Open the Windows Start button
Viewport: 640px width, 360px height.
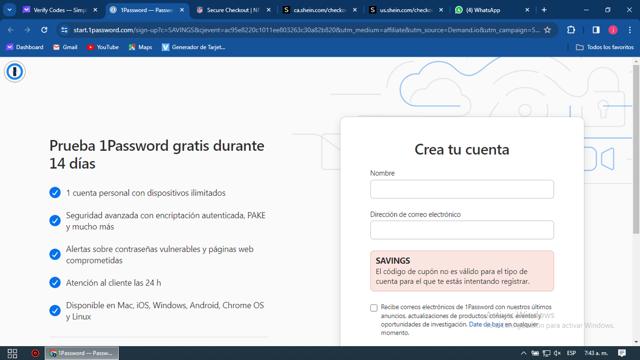click(x=12, y=353)
